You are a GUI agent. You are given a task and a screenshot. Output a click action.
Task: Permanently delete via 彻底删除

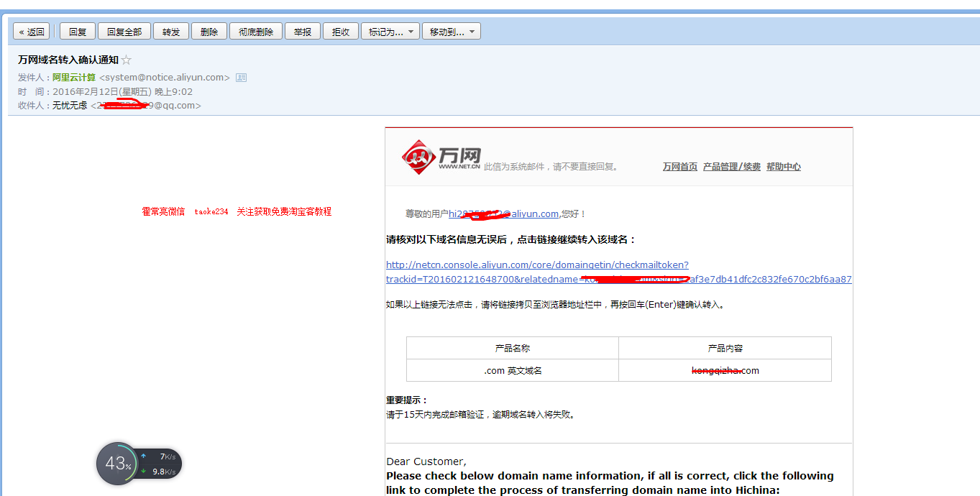click(x=256, y=32)
